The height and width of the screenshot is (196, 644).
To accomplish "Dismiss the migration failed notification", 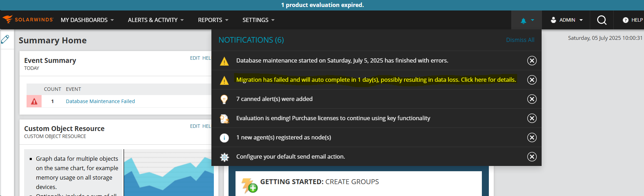I will [532, 80].
